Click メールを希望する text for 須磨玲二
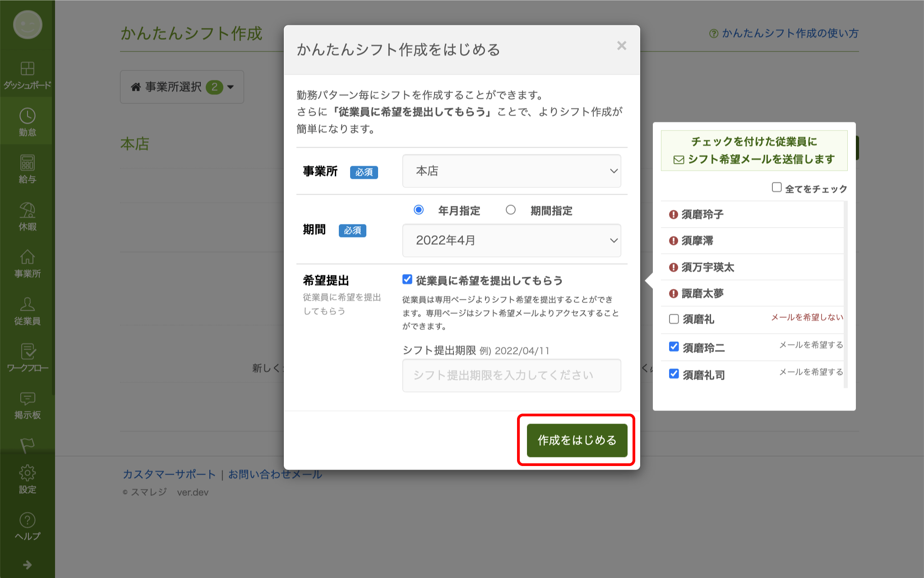This screenshot has height=578, width=924. [811, 345]
